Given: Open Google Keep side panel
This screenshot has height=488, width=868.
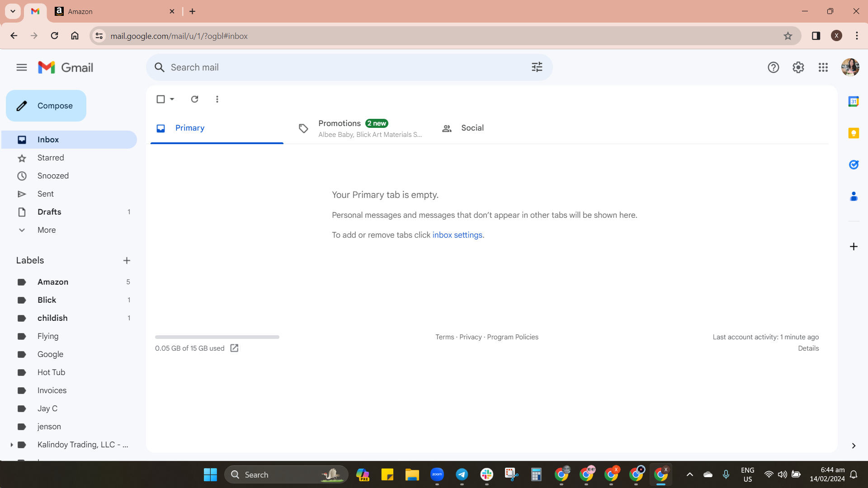Looking at the screenshot, I should pos(854,133).
